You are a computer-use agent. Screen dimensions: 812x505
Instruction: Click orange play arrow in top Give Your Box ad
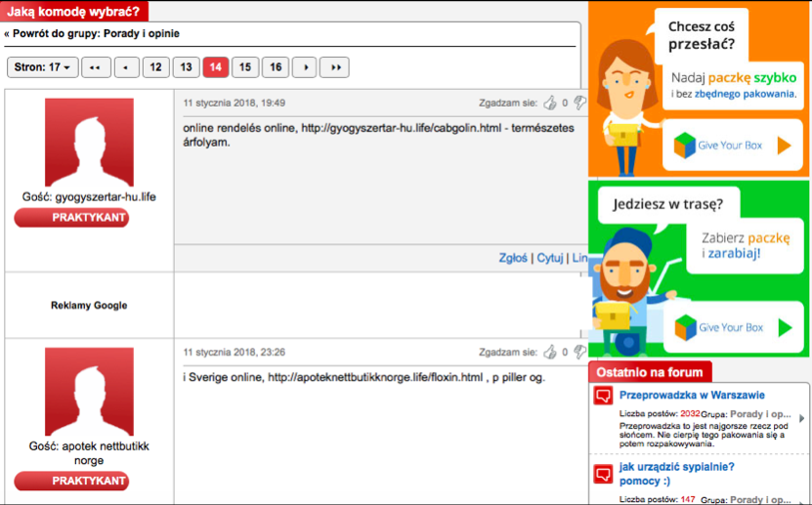point(783,146)
